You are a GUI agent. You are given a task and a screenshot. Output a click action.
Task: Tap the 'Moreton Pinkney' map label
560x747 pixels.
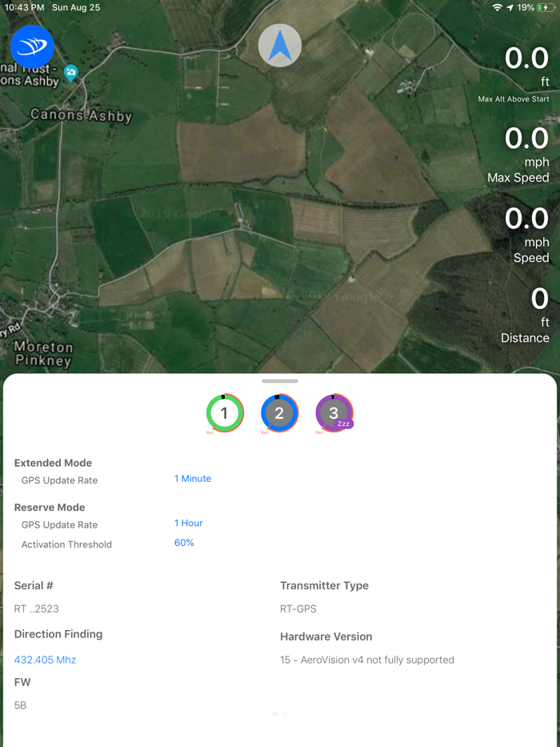click(43, 354)
